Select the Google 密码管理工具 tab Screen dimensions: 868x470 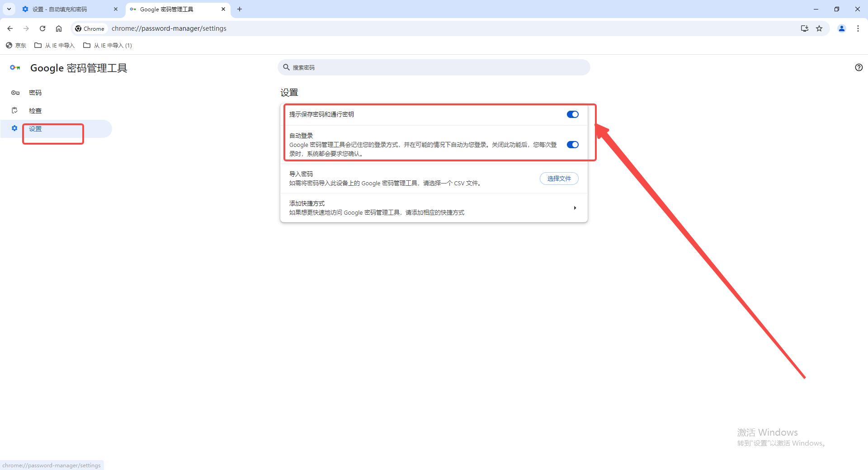pos(178,9)
